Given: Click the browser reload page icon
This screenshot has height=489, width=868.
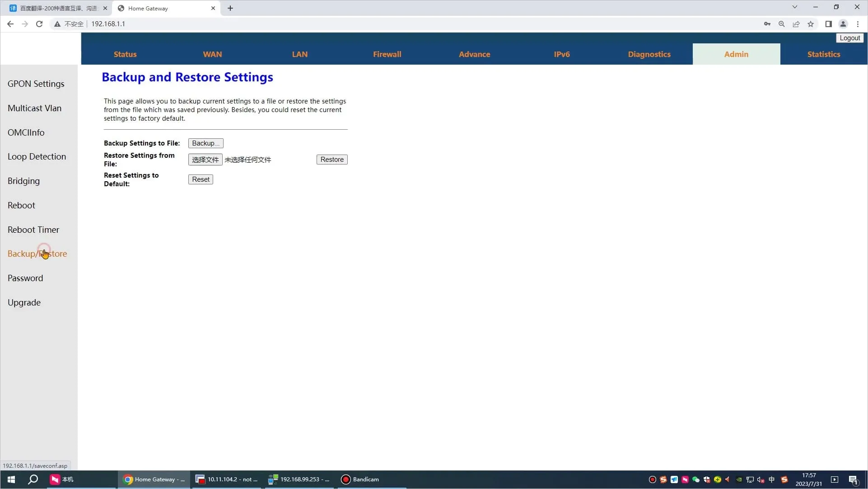Looking at the screenshot, I should (x=39, y=24).
